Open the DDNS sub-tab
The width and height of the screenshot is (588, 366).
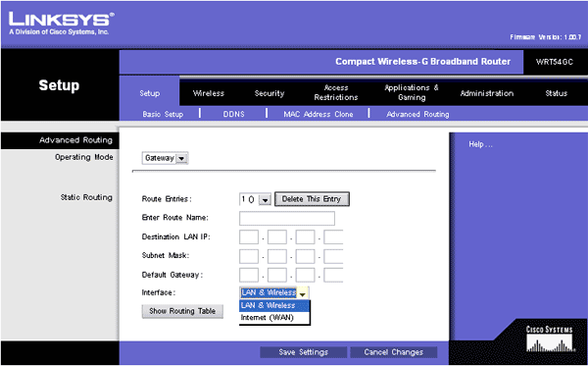(233, 114)
